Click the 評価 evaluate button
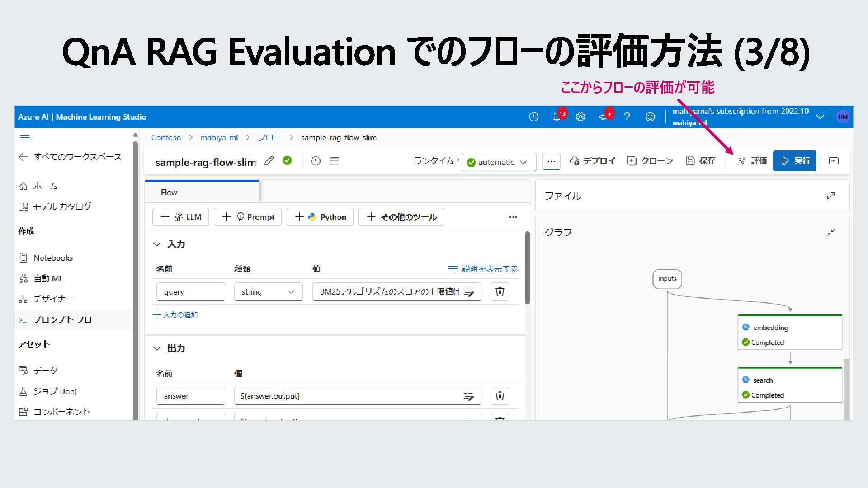The width and height of the screenshot is (868, 488). click(x=752, y=161)
